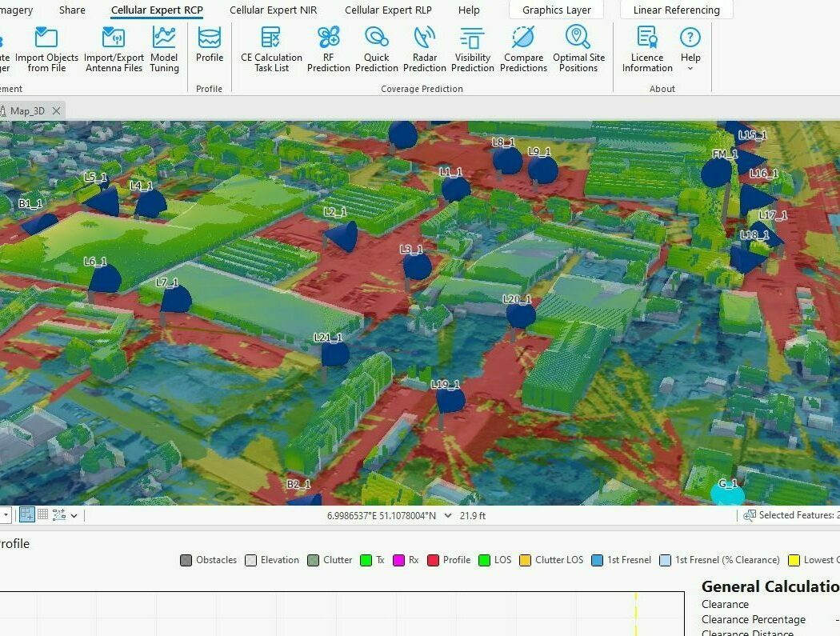Open the Share ribbon tab
This screenshot has width=840, height=636.
(x=72, y=10)
